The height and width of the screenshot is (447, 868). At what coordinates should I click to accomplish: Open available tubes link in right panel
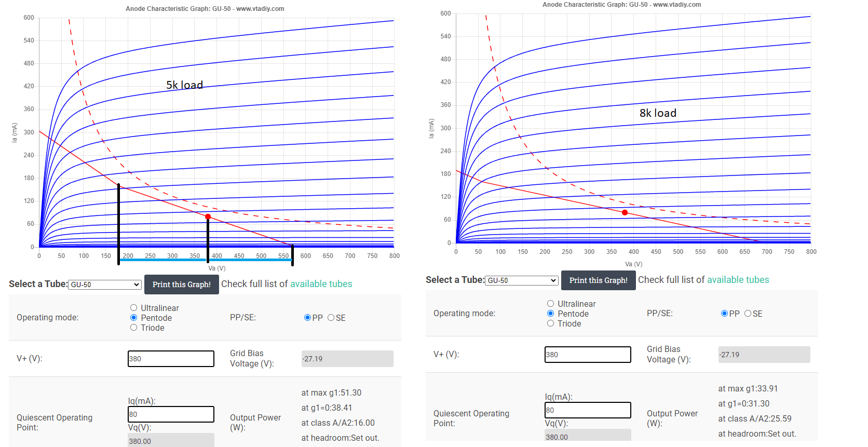click(x=738, y=280)
